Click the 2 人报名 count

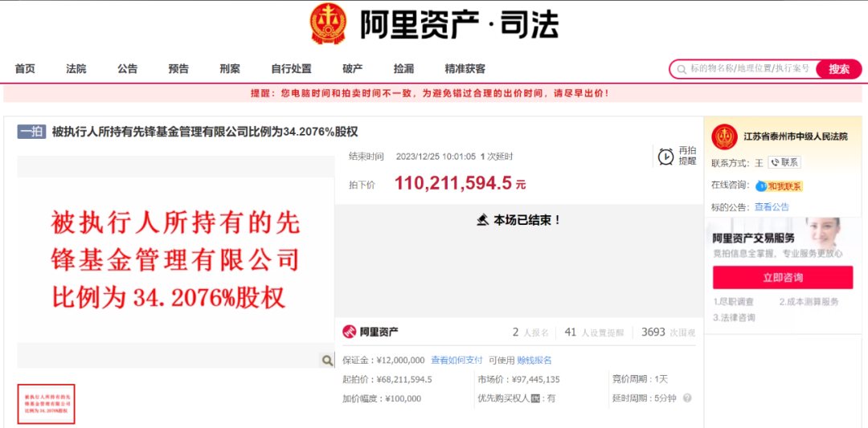530,332
